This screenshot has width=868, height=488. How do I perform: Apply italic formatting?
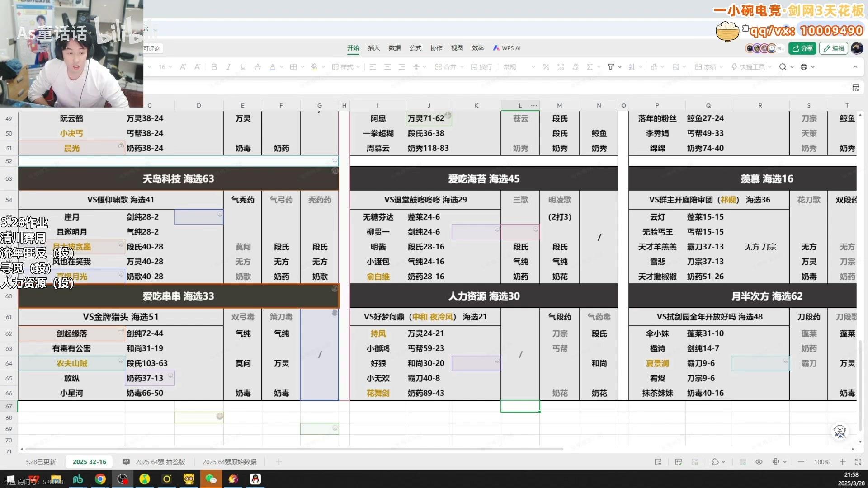[229, 67]
